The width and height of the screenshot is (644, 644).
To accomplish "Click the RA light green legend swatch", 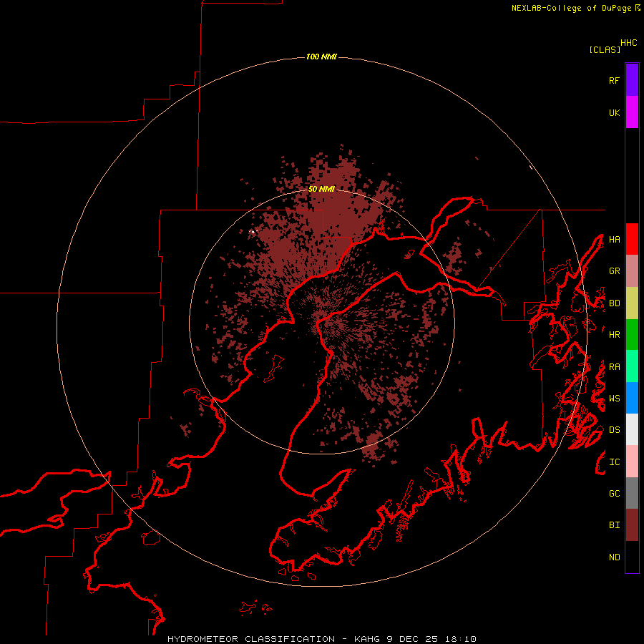I will [x=632, y=366].
